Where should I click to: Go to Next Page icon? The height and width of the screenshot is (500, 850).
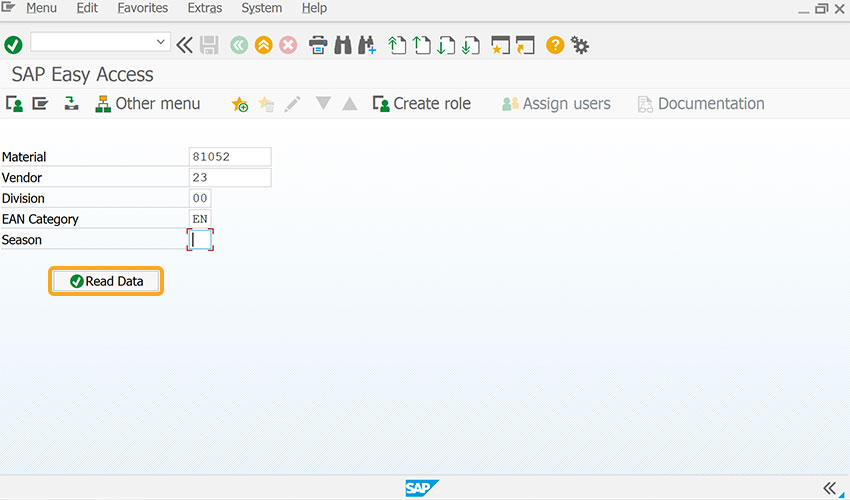pos(446,45)
